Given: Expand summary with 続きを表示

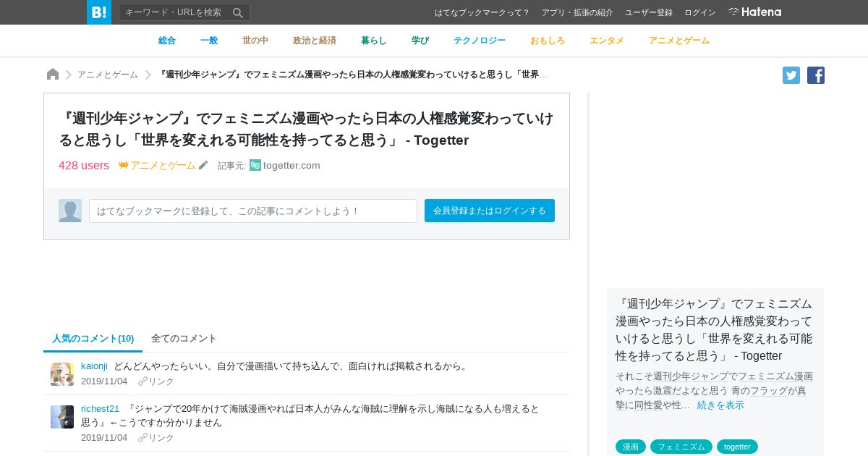Looking at the screenshot, I should coord(720,405).
